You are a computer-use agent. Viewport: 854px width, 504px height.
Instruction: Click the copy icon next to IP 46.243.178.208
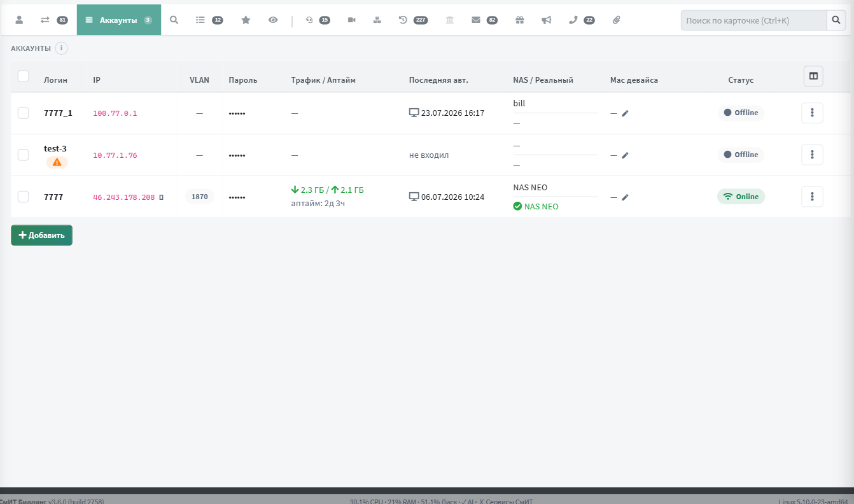pyautogui.click(x=161, y=197)
